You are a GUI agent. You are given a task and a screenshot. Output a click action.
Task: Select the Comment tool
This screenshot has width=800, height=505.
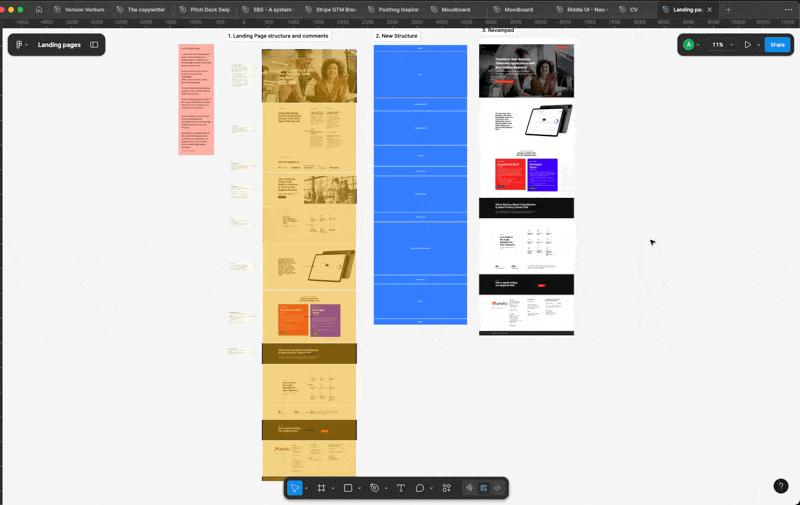(x=420, y=488)
